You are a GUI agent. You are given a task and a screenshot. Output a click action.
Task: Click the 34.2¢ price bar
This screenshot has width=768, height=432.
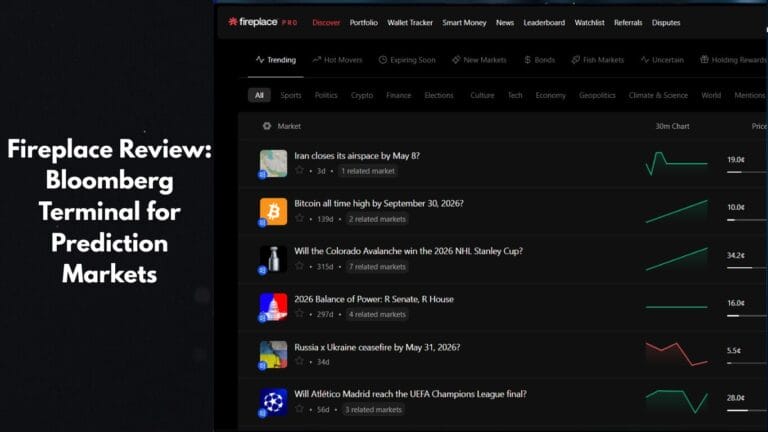click(746, 267)
